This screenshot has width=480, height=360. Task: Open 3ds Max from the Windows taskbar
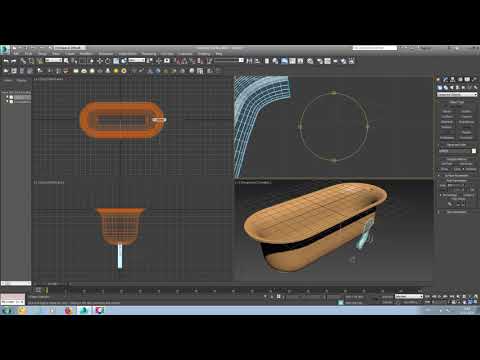pos(83,310)
